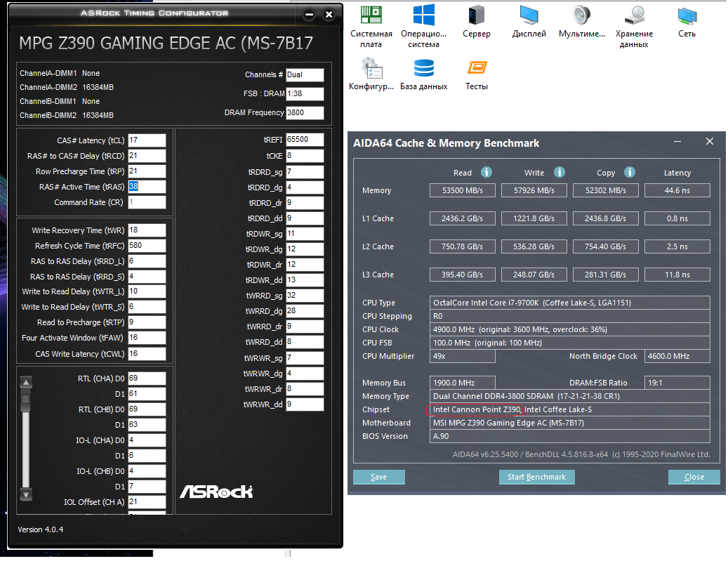Click the Command Rate (CR) field
The height and width of the screenshot is (573, 728).
point(147,202)
